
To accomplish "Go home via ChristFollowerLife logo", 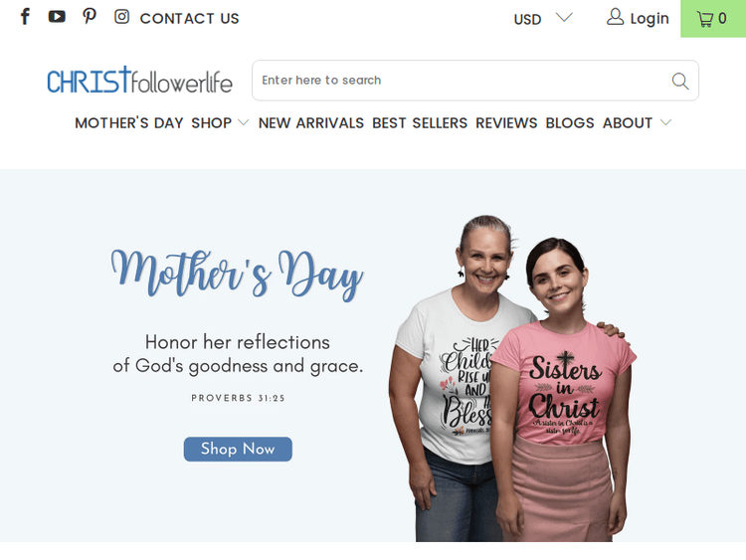I will pos(139,81).
